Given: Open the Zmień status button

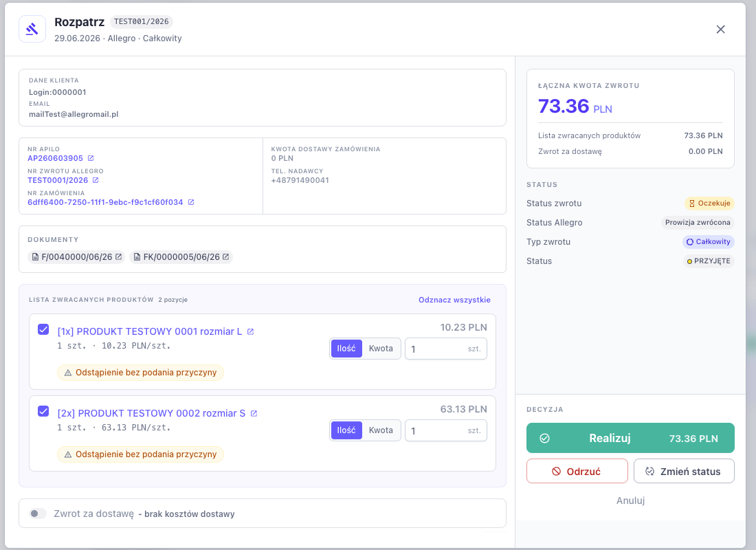Looking at the screenshot, I should click(684, 472).
